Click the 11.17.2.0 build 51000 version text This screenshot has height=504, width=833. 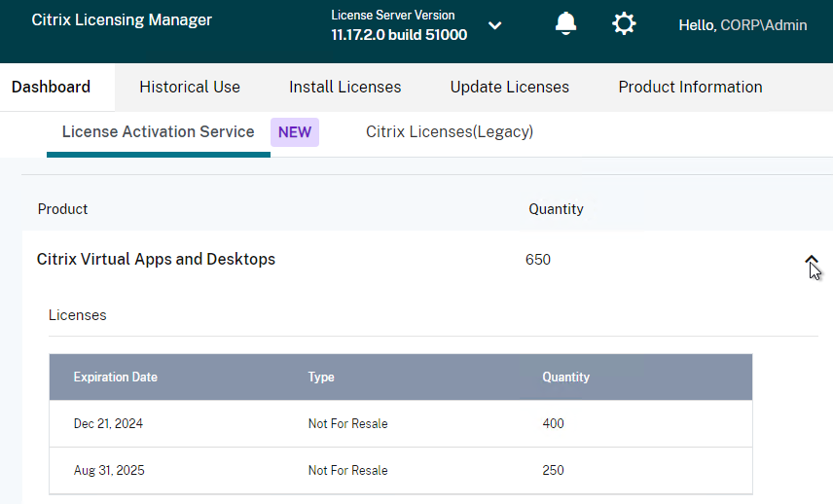pos(399,35)
